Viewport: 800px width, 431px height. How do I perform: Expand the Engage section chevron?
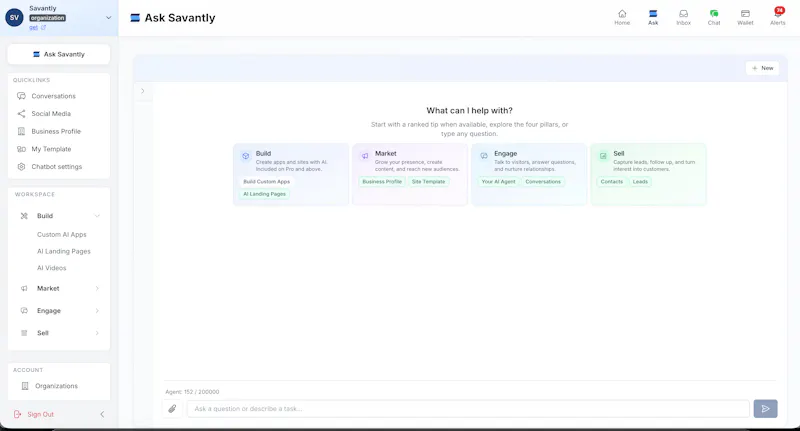tap(97, 311)
